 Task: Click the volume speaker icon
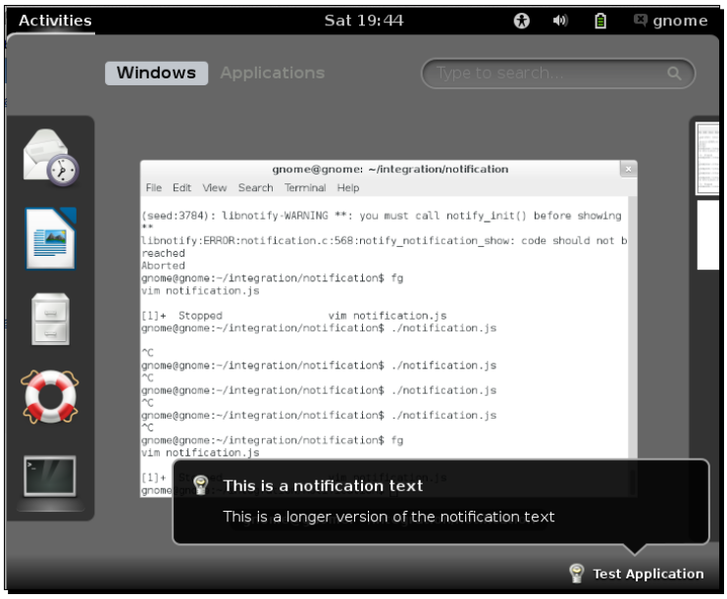[x=561, y=20]
